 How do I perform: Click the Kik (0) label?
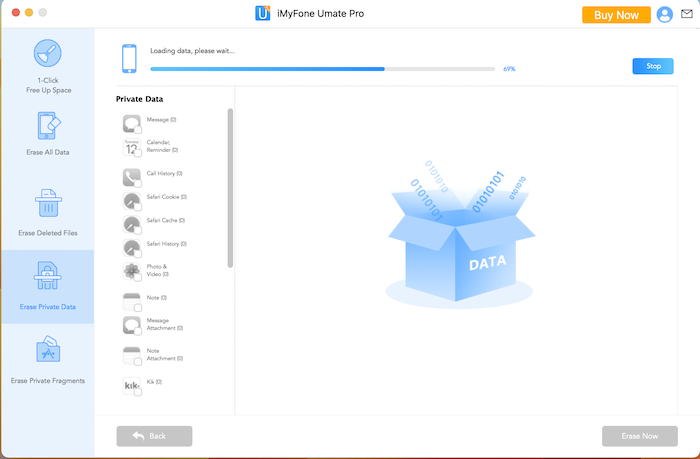click(x=154, y=382)
